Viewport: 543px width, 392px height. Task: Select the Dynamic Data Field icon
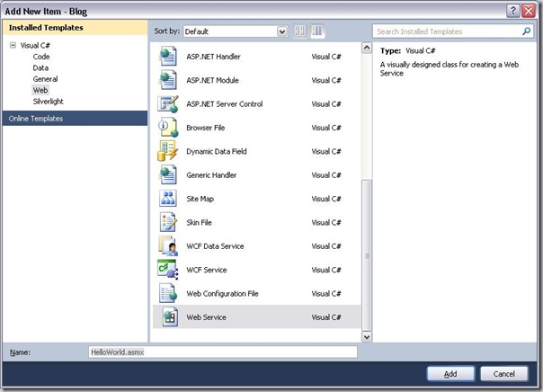(x=168, y=151)
